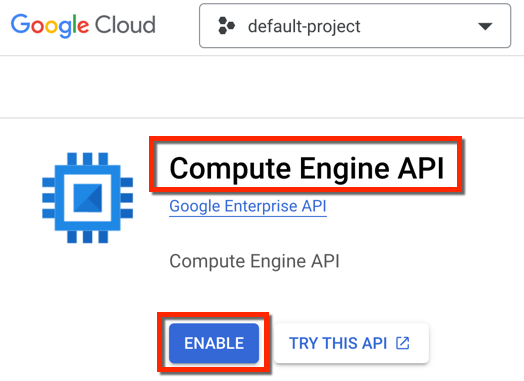This screenshot has height=381, width=524.
Task: Click the Compute Engine API description text
Action: (254, 261)
